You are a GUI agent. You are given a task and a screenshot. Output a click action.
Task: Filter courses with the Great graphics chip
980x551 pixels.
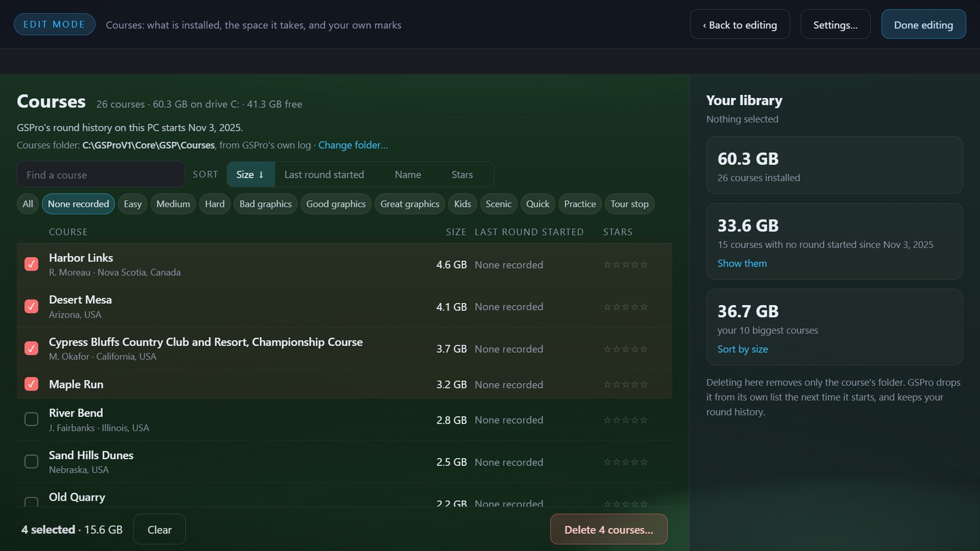(410, 204)
